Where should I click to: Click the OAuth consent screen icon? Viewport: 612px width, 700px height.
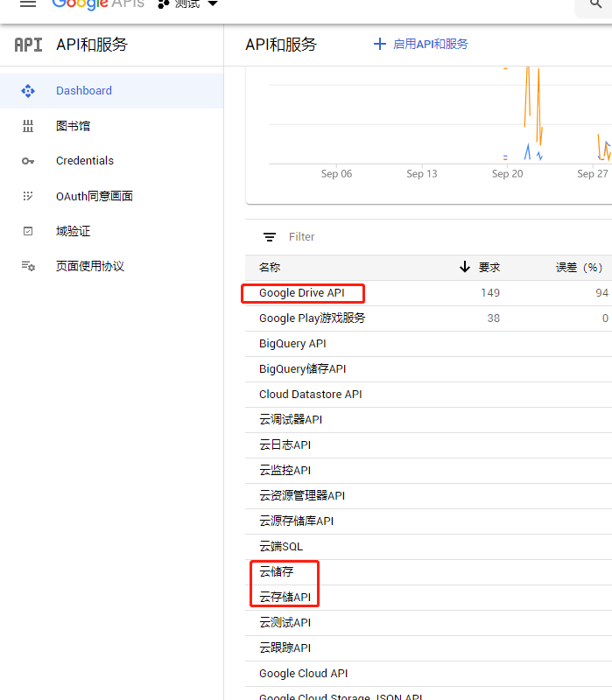pyautogui.click(x=28, y=196)
